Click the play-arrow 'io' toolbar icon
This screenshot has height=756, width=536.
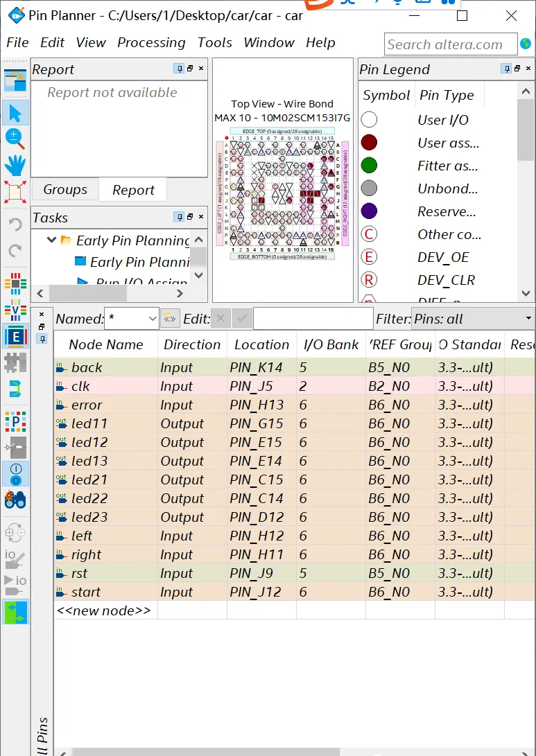(x=15, y=585)
